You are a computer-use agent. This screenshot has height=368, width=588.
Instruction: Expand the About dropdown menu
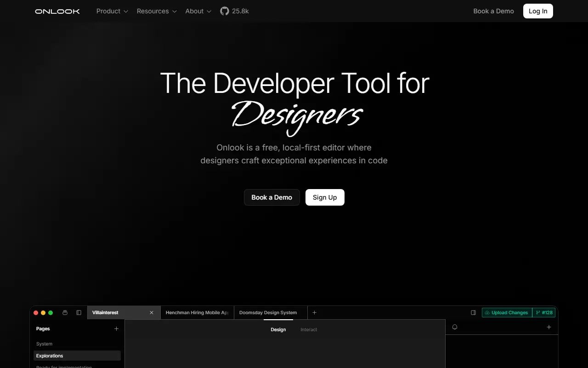[198, 11]
